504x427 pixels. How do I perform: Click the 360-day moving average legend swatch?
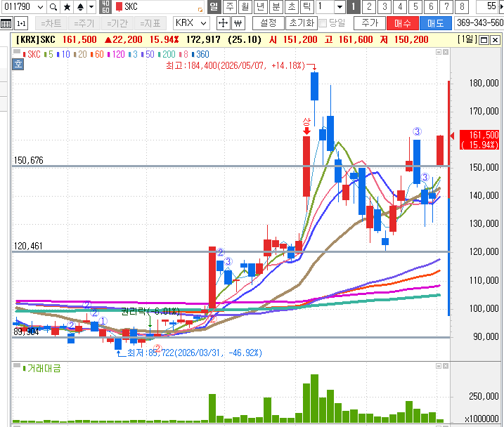(x=193, y=54)
